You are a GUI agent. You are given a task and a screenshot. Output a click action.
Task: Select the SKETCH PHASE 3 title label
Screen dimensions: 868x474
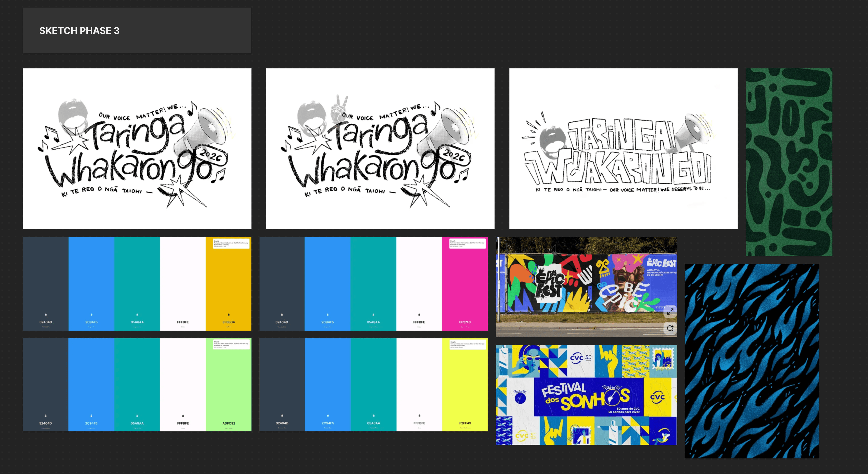pyautogui.click(x=80, y=31)
